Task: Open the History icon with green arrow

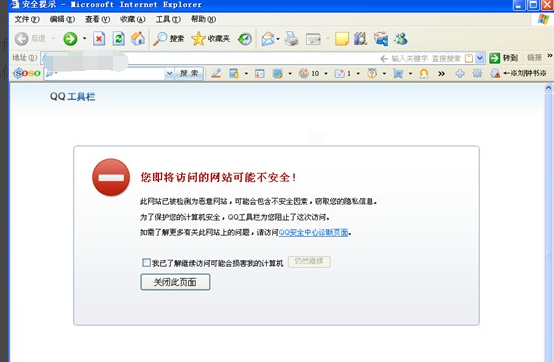Action: [x=244, y=38]
